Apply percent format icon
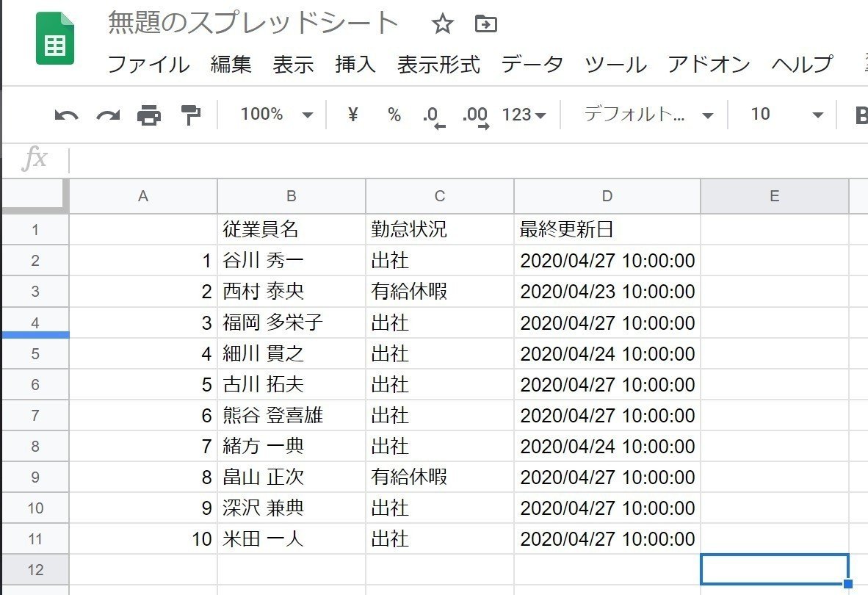The height and width of the screenshot is (595, 868). pyautogui.click(x=394, y=115)
